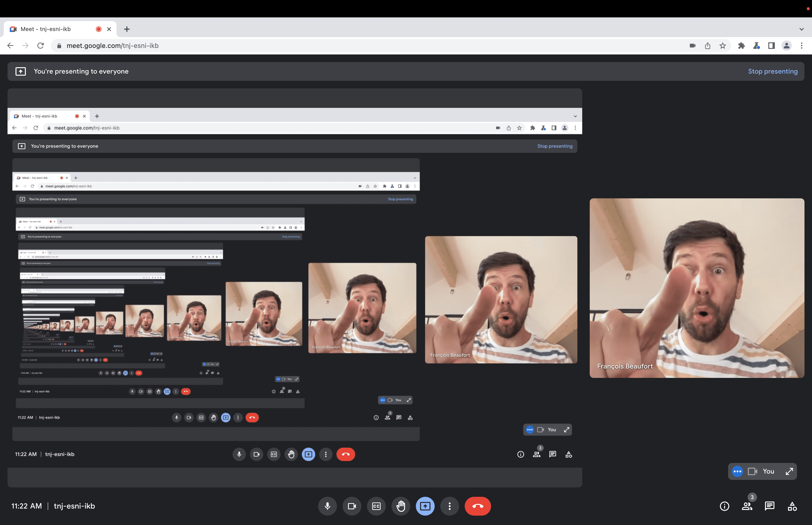Click the camera toggle icon
The height and width of the screenshot is (525, 812).
pos(351,506)
